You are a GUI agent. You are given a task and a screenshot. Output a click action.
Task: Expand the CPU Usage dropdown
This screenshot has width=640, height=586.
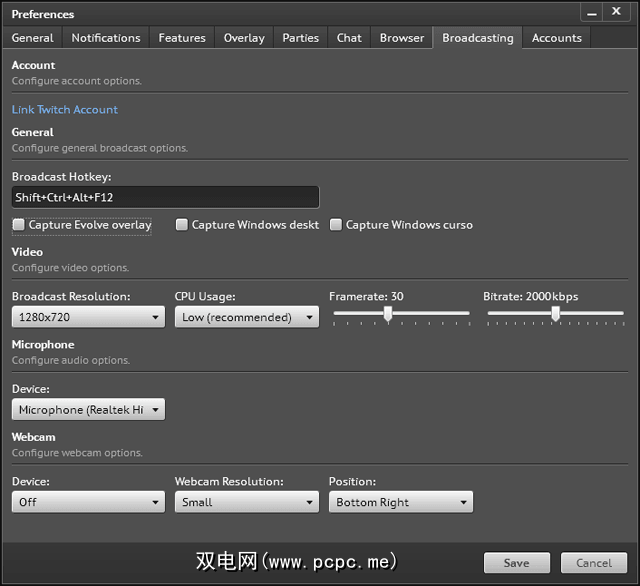tap(246, 317)
